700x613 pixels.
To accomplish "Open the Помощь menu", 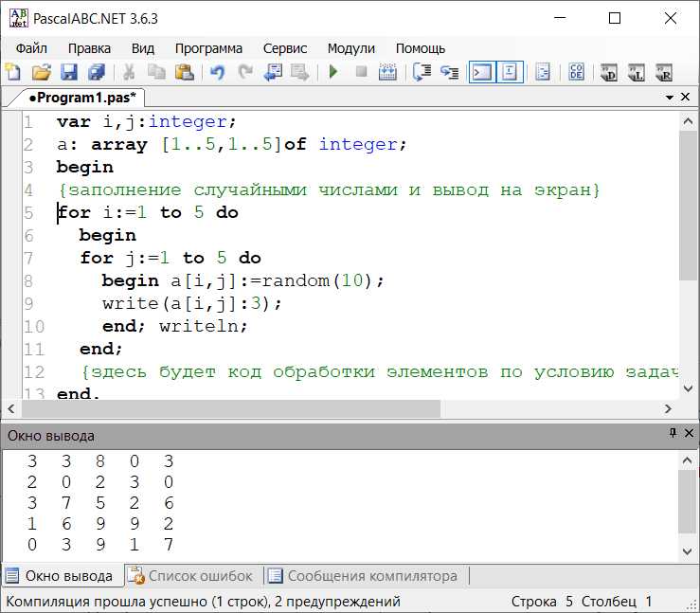I will pyautogui.click(x=420, y=48).
